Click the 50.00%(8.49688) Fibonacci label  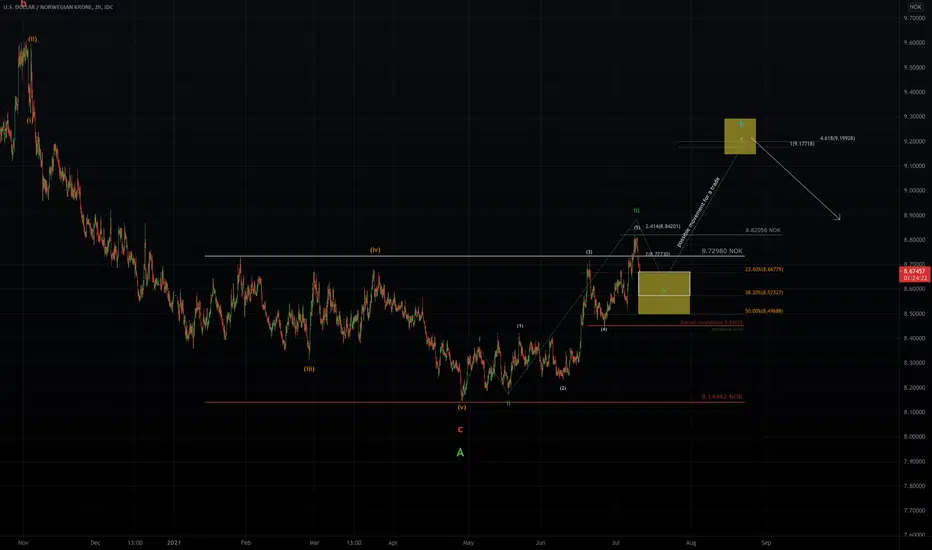pyautogui.click(x=764, y=311)
